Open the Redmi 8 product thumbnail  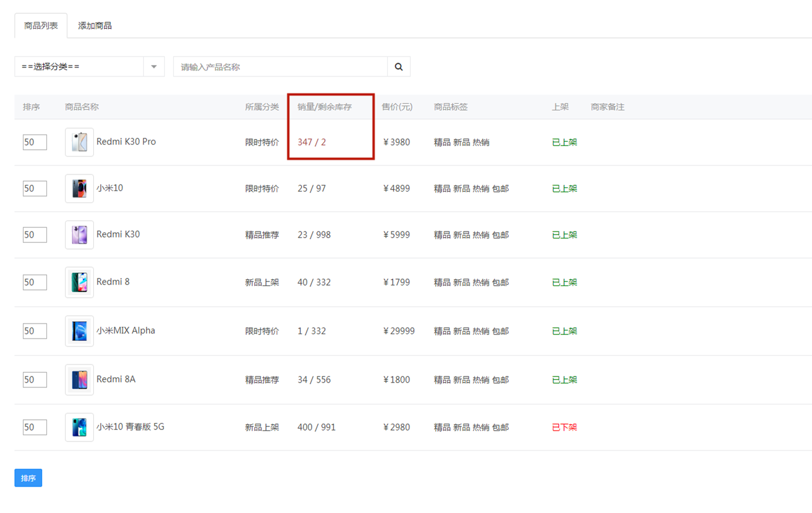79,282
